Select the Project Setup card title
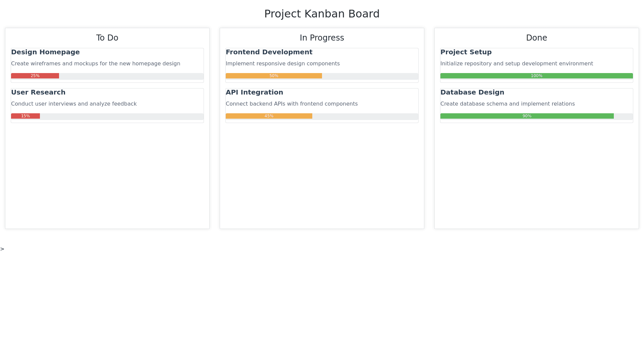The width and height of the screenshot is (644, 362). (x=466, y=52)
